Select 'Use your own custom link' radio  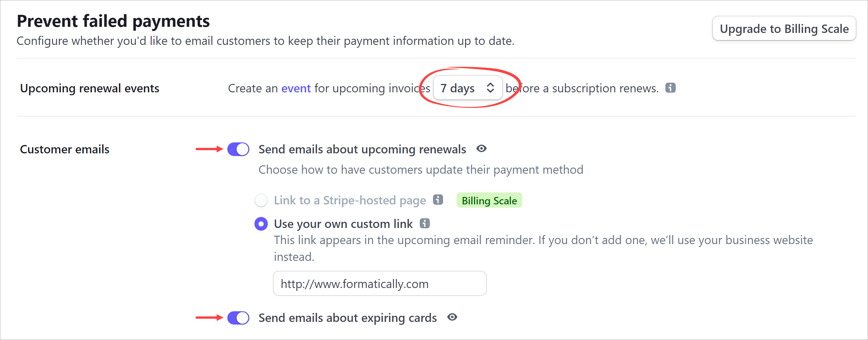[261, 224]
